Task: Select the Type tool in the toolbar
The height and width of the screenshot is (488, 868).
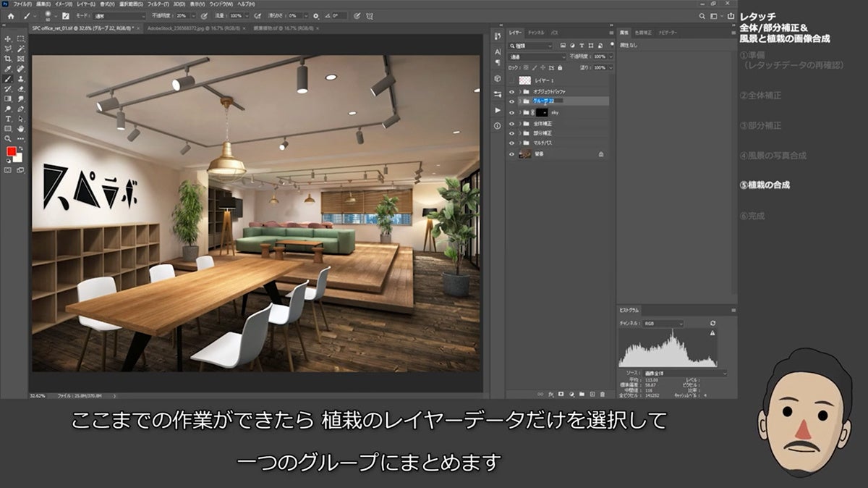Action: coord(8,118)
